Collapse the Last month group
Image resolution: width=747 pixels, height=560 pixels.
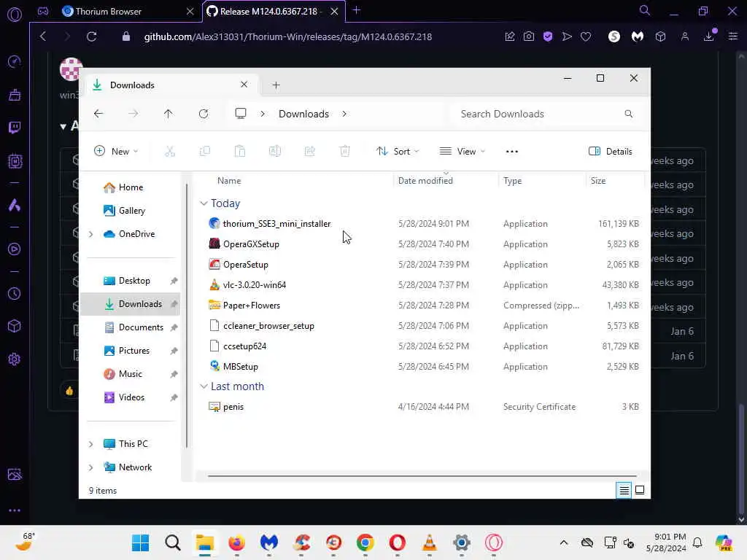pos(204,386)
